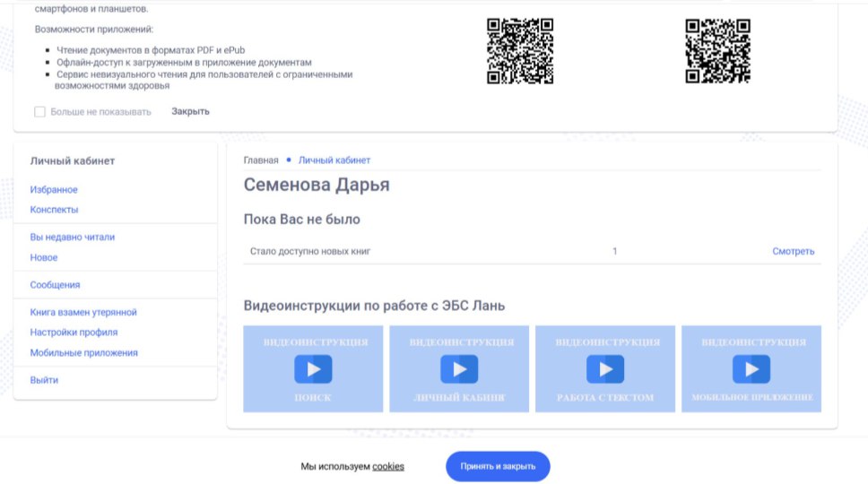868x484 pixels.
Task: Open Конспекты in the sidebar
Action: tap(54, 210)
